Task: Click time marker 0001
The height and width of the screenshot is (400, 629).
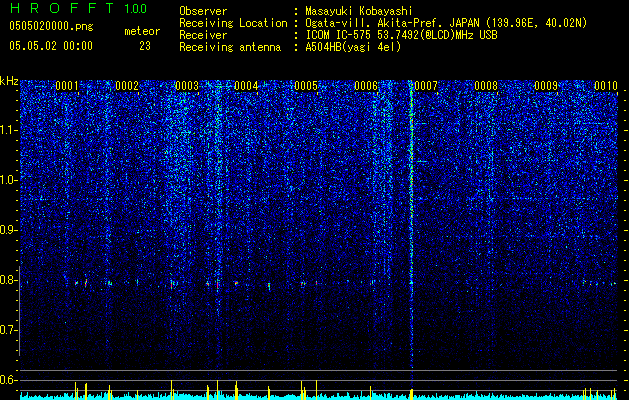Action: (67, 86)
